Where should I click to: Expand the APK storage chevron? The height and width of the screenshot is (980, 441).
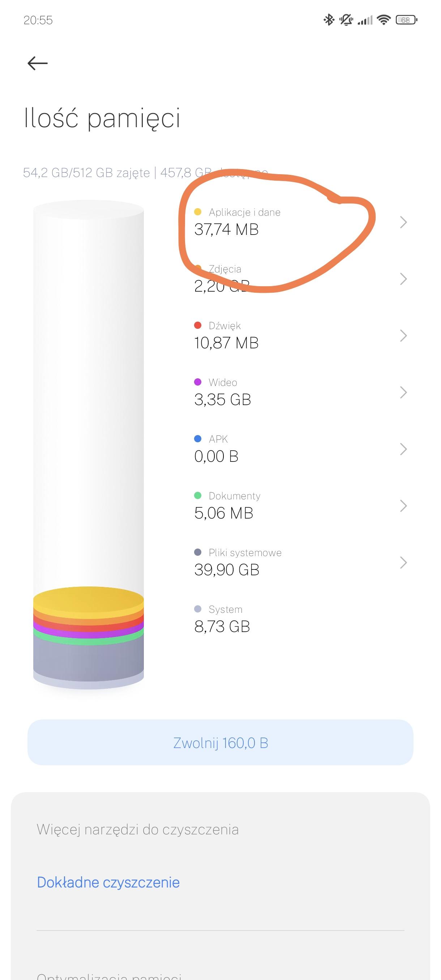pyautogui.click(x=403, y=449)
